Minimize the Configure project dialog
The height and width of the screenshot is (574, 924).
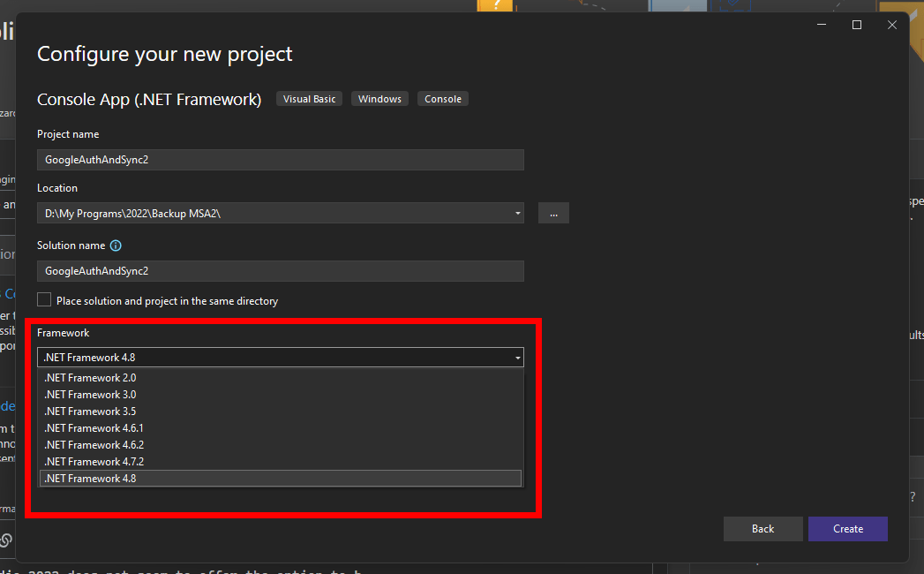coord(822,25)
